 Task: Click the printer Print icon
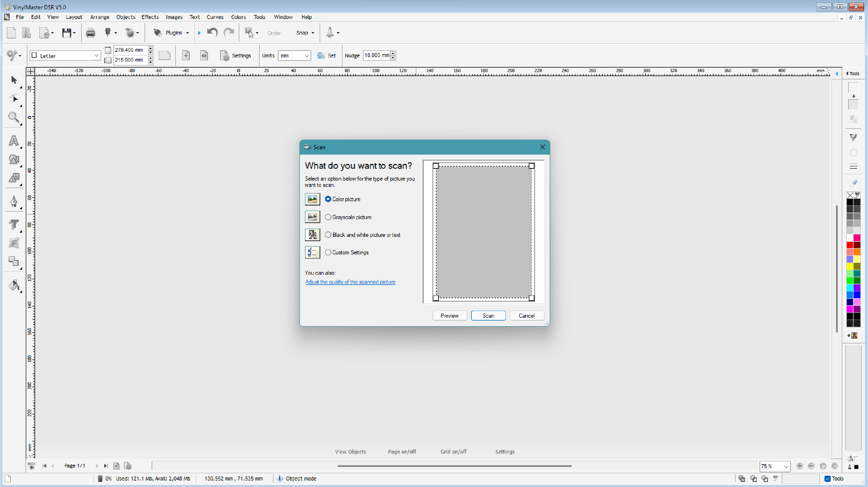90,33
